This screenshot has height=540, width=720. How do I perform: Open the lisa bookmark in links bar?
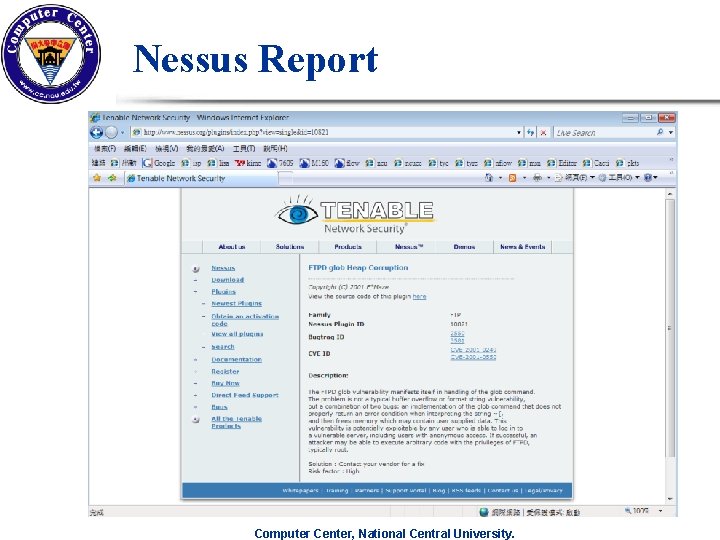218,163
